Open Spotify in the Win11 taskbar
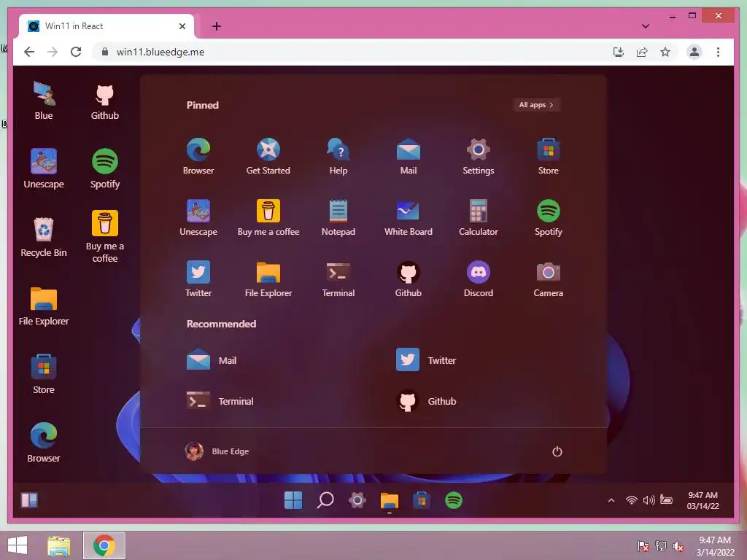This screenshot has height=560, width=747. click(454, 500)
